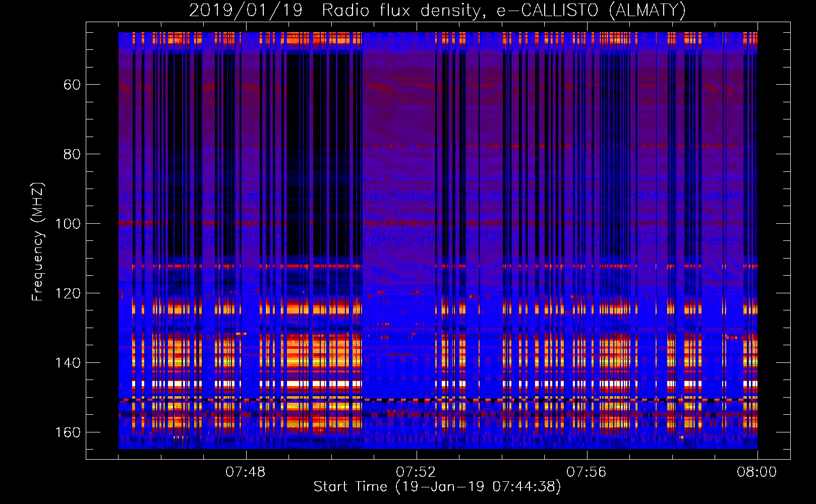
Task: Click the 140 frequency tick label
Action: (68, 363)
